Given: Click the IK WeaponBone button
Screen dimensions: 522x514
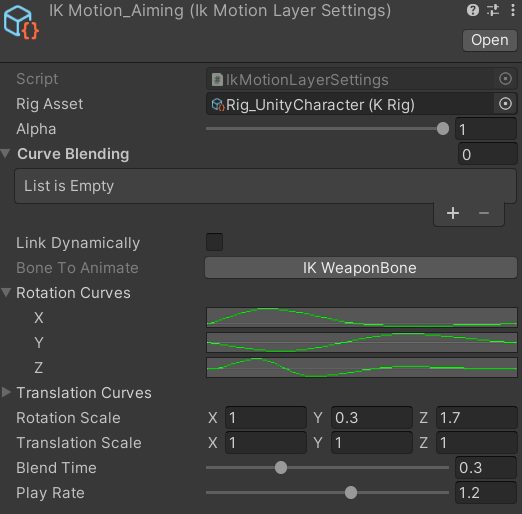Looking at the screenshot, I should coord(361,268).
